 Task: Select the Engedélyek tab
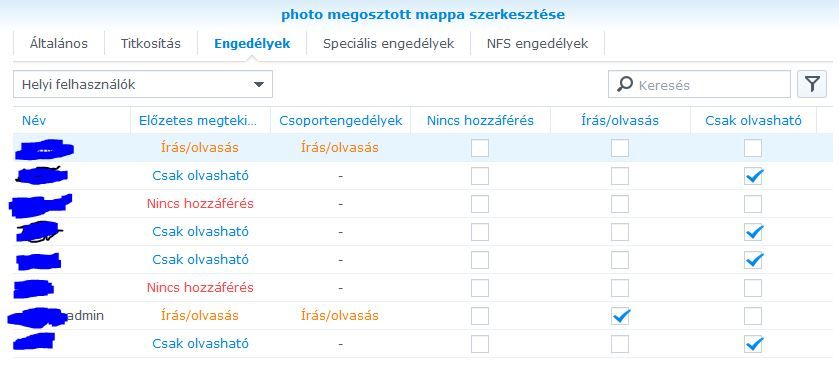(252, 43)
